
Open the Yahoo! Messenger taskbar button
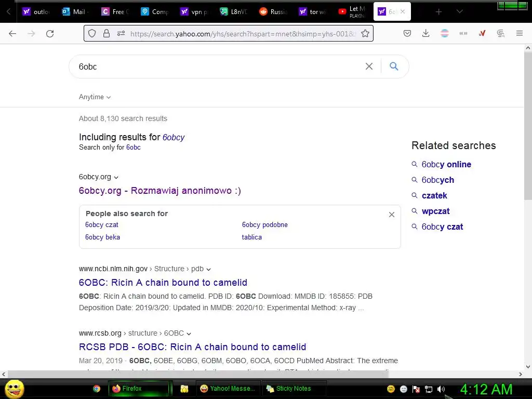pos(228,389)
